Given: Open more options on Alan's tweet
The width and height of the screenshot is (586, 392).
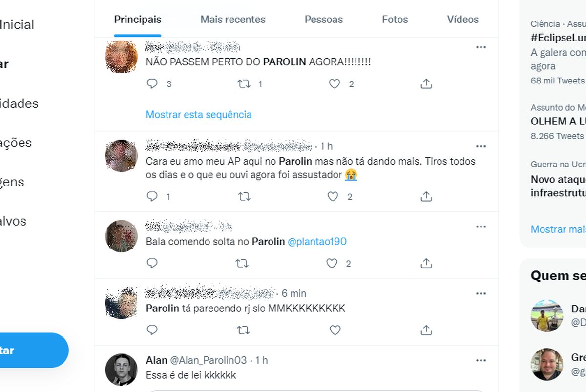Looking at the screenshot, I should coord(481,360).
